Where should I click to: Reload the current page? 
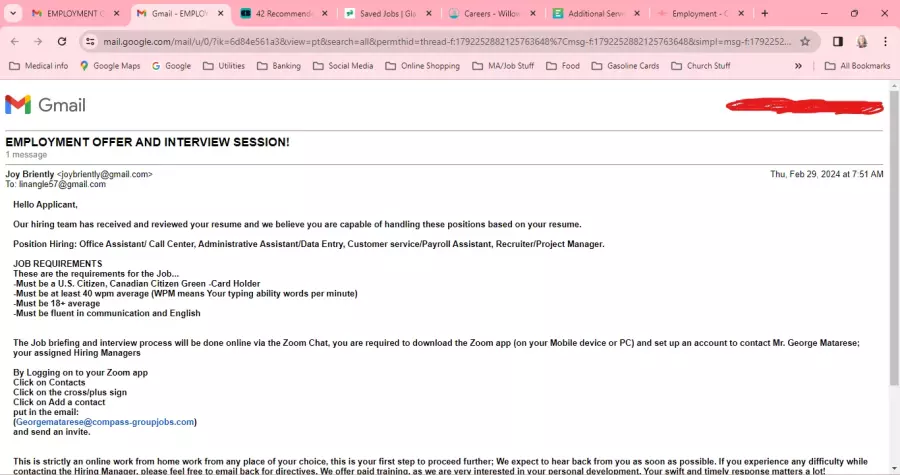62,41
